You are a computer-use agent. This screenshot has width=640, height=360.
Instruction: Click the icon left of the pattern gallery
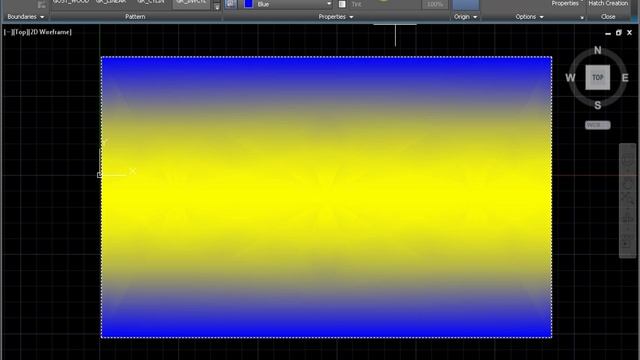tap(42, 5)
